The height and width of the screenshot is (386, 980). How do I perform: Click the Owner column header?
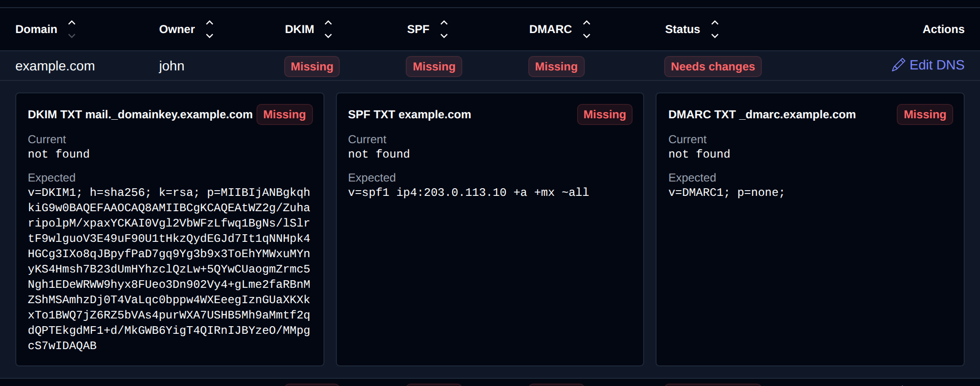point(177,29)
